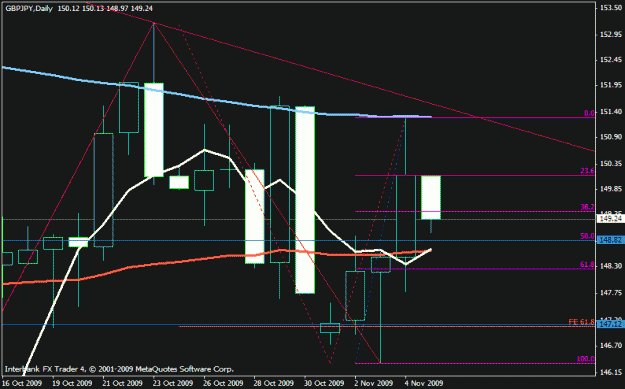625x389 pixels.
Task: Select the 146.70 price axis label
Action: point(611,346)
